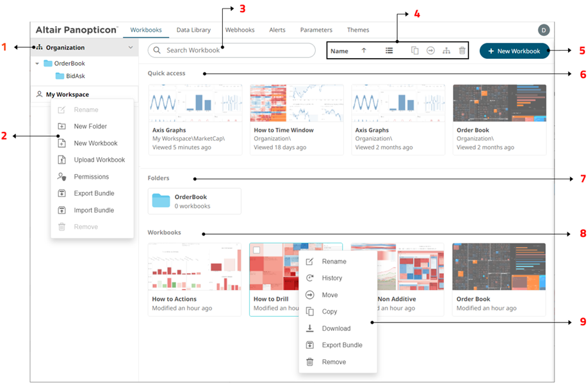Open How to Time Window quick access card
This screenshot has width=588, height=384.
297,120
